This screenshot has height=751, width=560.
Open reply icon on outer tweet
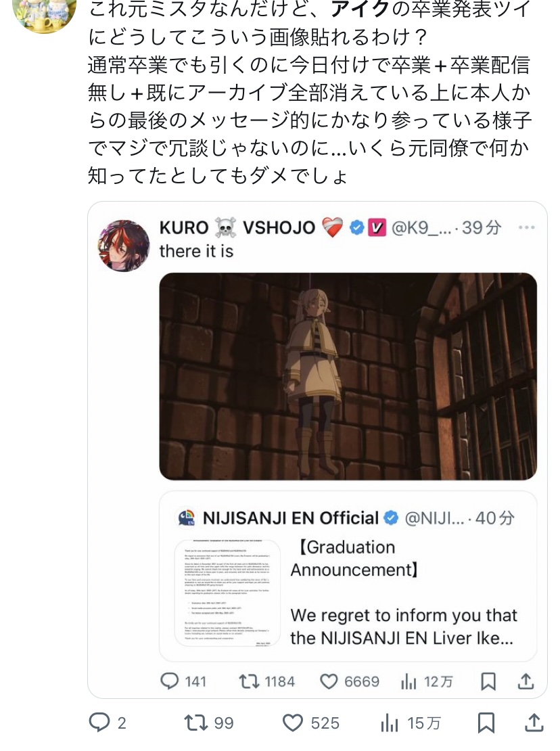[x=99, y=723]
